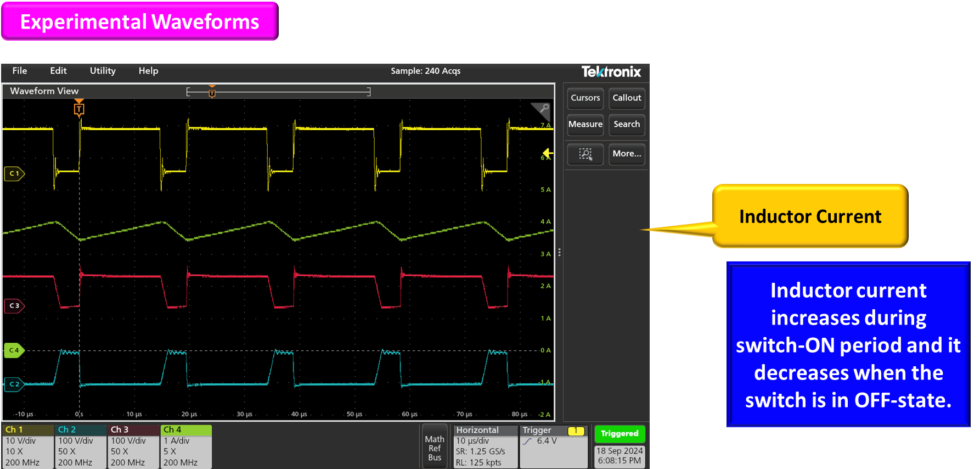Click the Cursors button
This screenshot has width=980, height=469.
[x=585, y=98]
